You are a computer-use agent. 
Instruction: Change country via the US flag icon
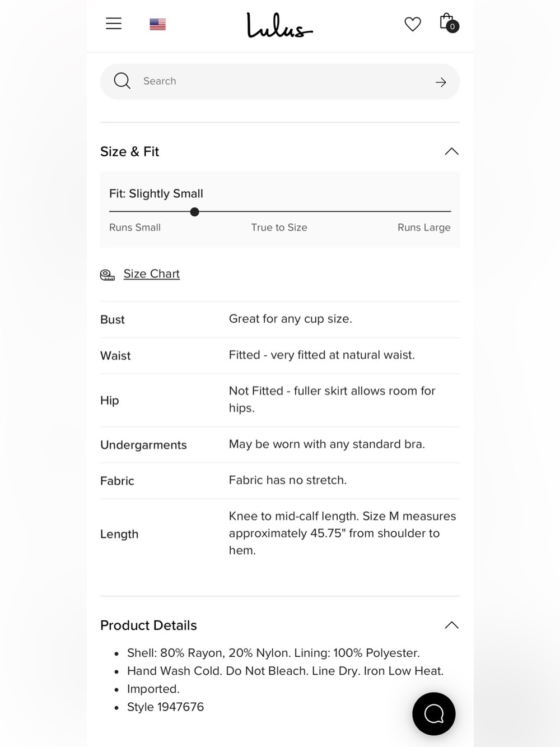point(158,24)
